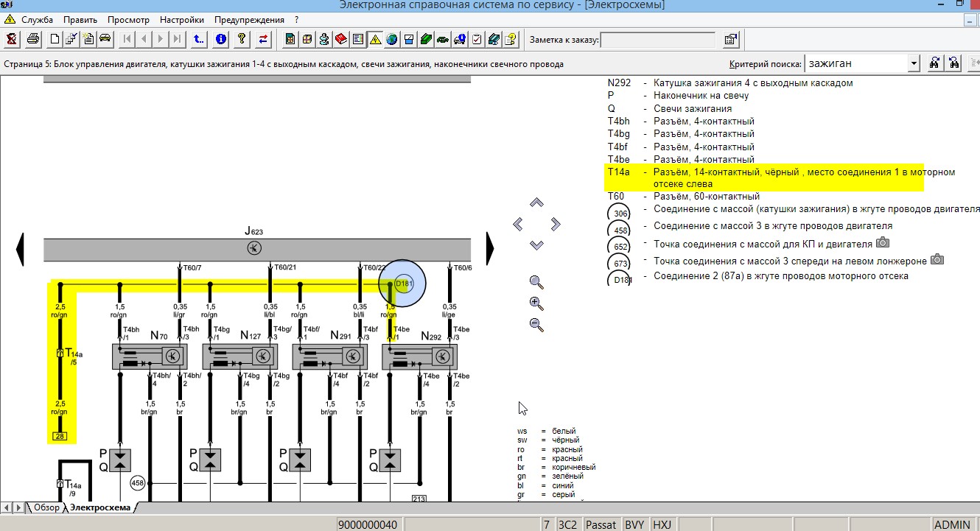This screenshot has width=980, height=531.
Task: Open the Настройки menu
Action: [182, 20]
